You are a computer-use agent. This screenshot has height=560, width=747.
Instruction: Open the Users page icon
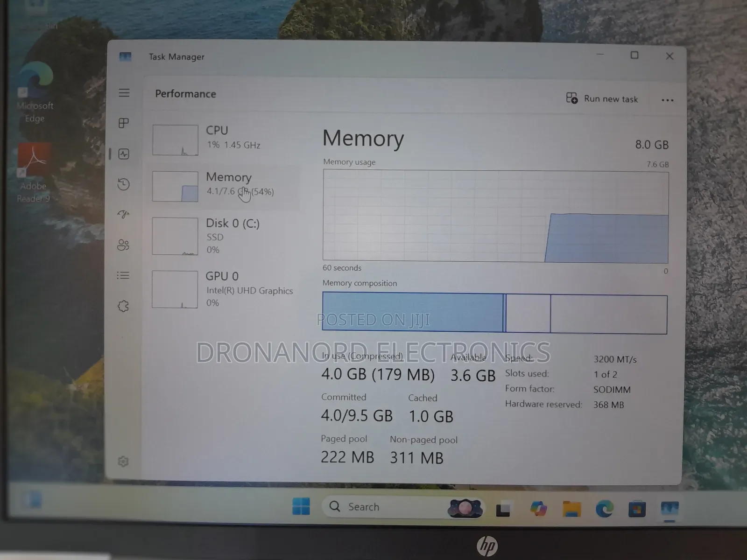pyautogui.click(x=123, y=245)
